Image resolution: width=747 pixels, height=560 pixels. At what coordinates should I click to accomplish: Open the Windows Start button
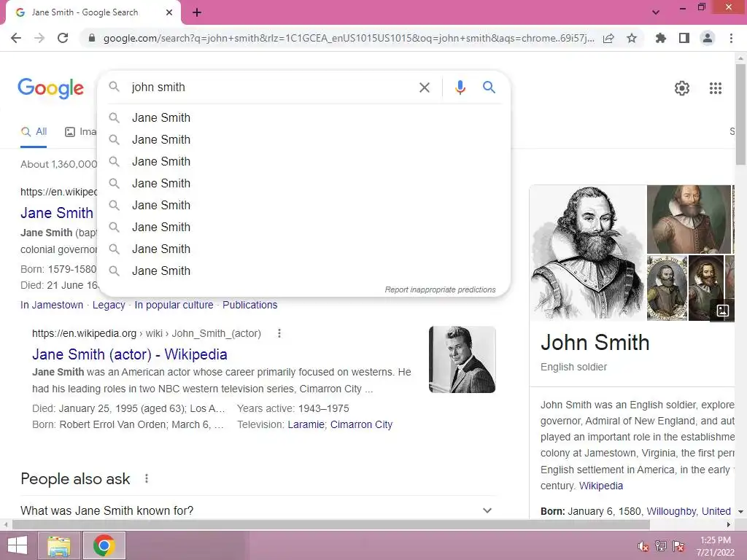point(18,545)
